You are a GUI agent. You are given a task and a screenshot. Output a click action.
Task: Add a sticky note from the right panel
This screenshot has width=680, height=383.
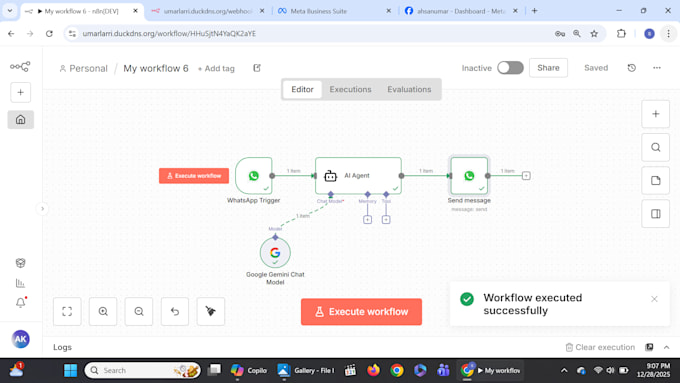tap(655, 180)
